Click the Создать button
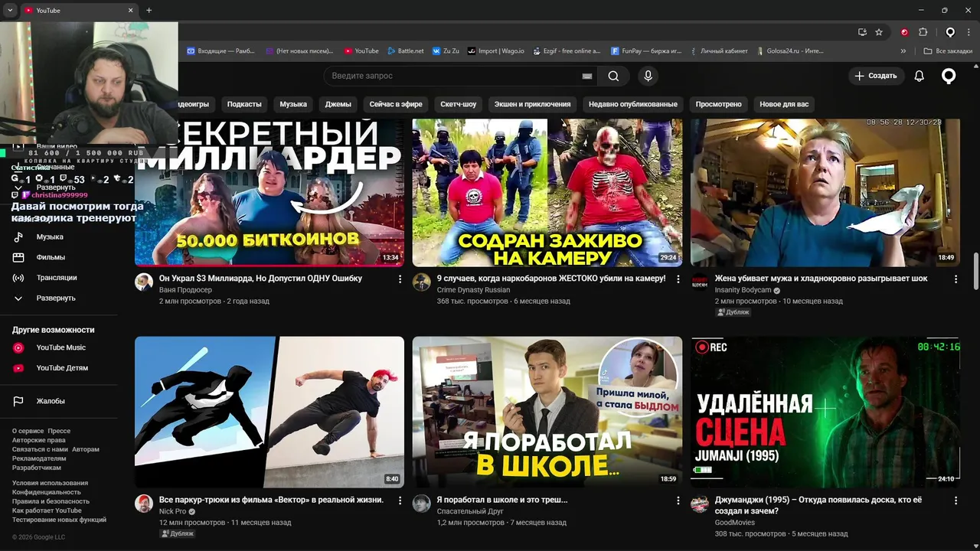Image resolution: width=980 pixels, height=551 pixels. (875, 76)
